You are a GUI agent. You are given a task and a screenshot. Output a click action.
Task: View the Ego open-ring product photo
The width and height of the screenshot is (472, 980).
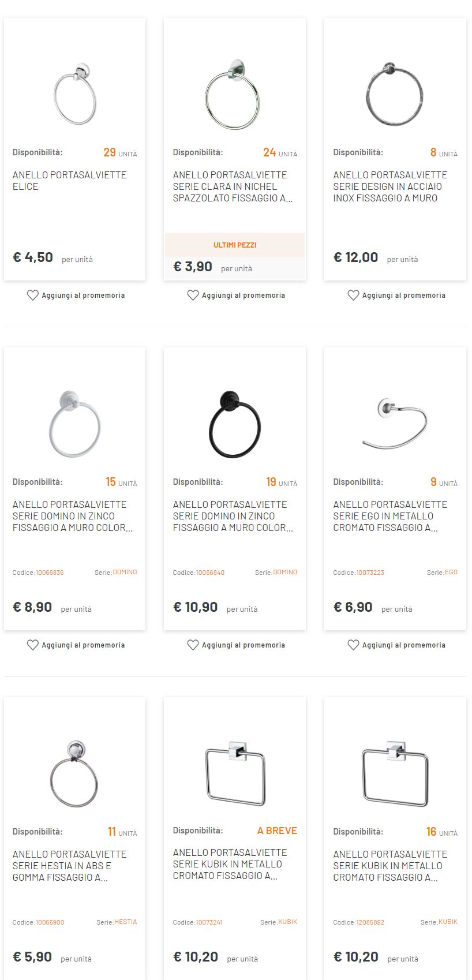pyautogui.click(x=395, y=422)
